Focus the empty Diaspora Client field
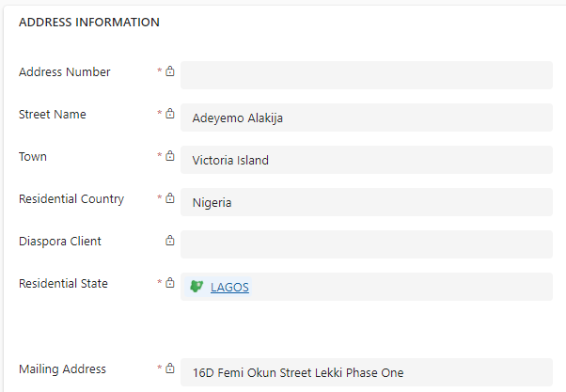Viewport: 566px width, 392px height. click(x=367, y=244)
